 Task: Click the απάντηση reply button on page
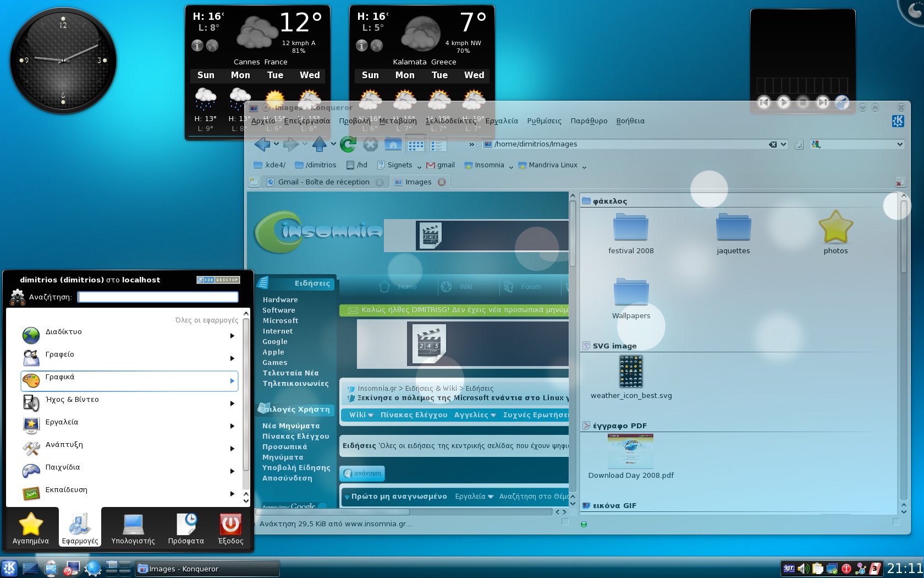point(362,473)
